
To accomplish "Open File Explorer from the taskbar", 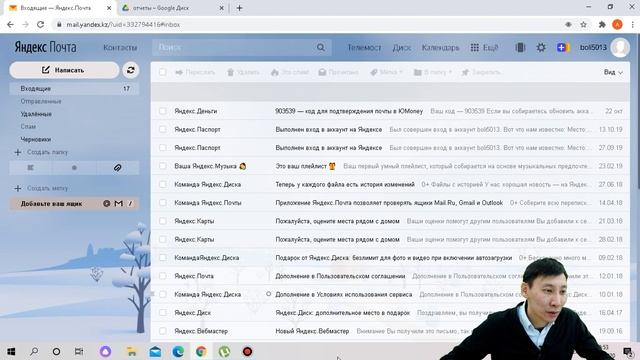I will 131,351.
